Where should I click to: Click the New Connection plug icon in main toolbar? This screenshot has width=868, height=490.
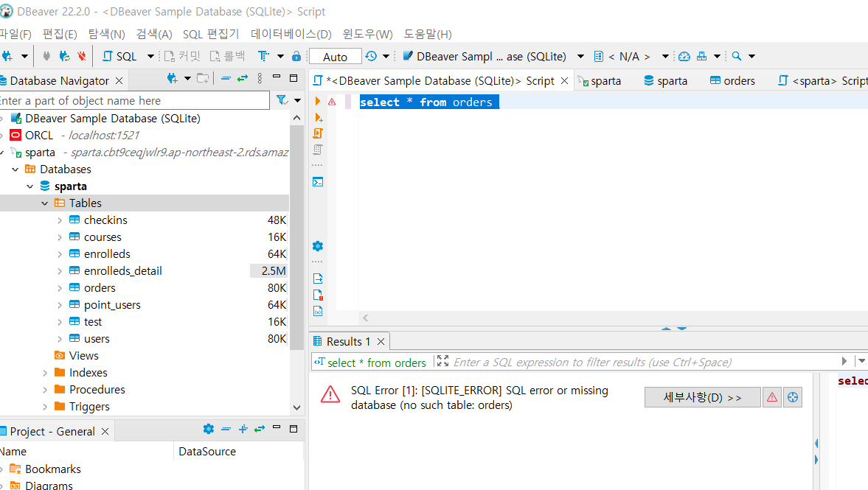pyautogui.click(x=7, y=56)
